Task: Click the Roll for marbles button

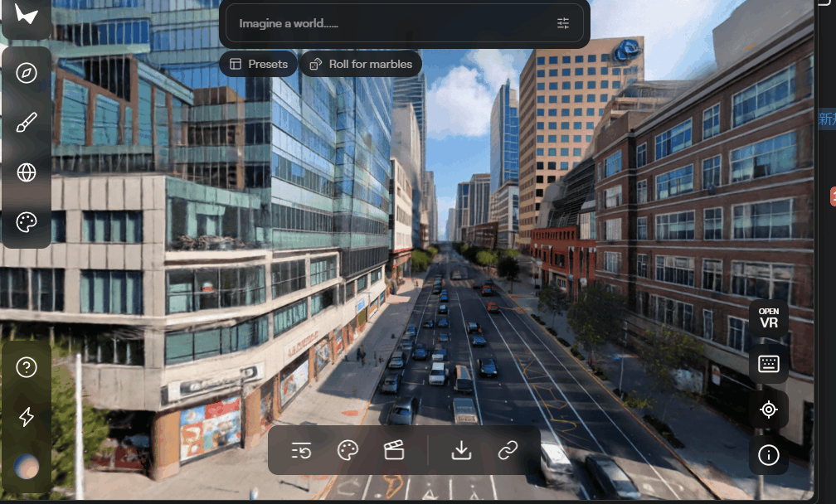Action: [361, 64]
